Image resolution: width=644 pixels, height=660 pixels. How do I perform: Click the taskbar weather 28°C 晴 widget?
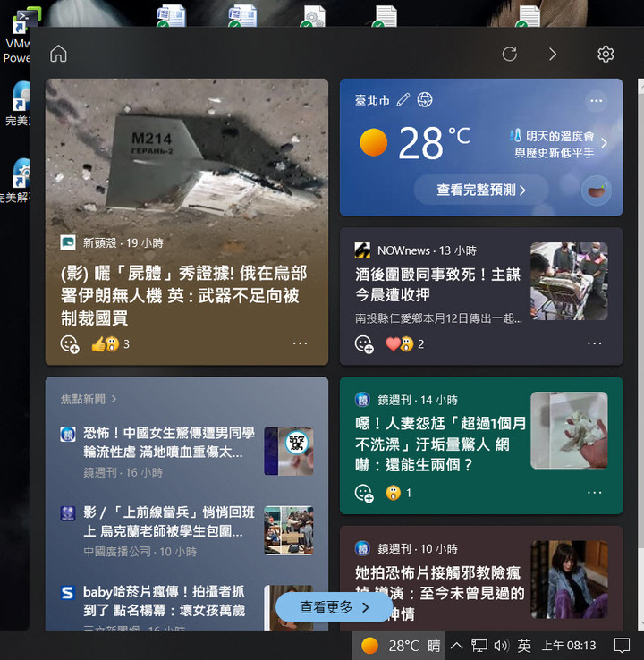pos(399,646)
